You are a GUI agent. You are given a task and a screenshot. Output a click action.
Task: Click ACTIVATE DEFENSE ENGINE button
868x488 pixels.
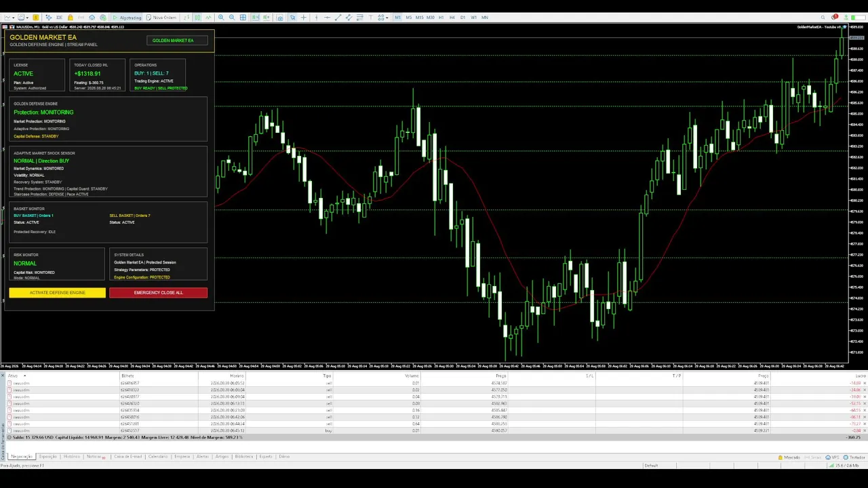pyautogui.click(x=57, y=293)
